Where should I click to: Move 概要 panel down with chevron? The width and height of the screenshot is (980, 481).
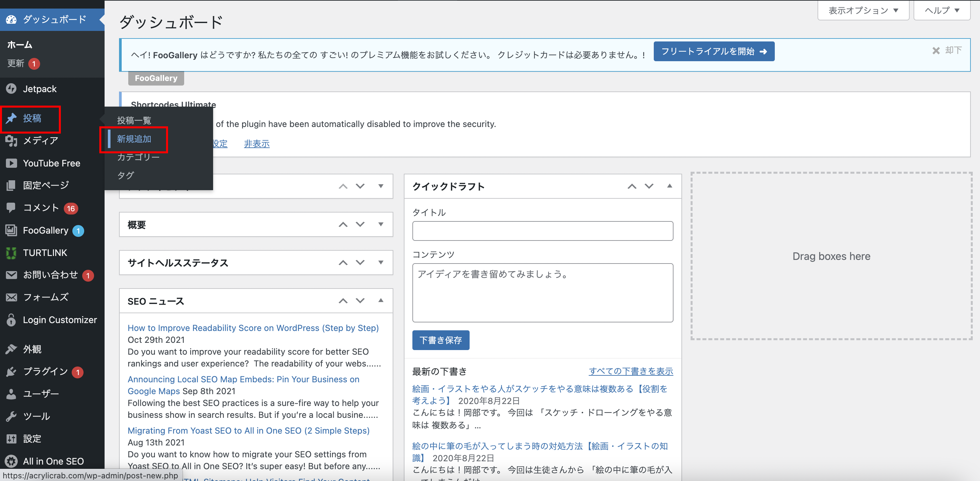point(360,224)
